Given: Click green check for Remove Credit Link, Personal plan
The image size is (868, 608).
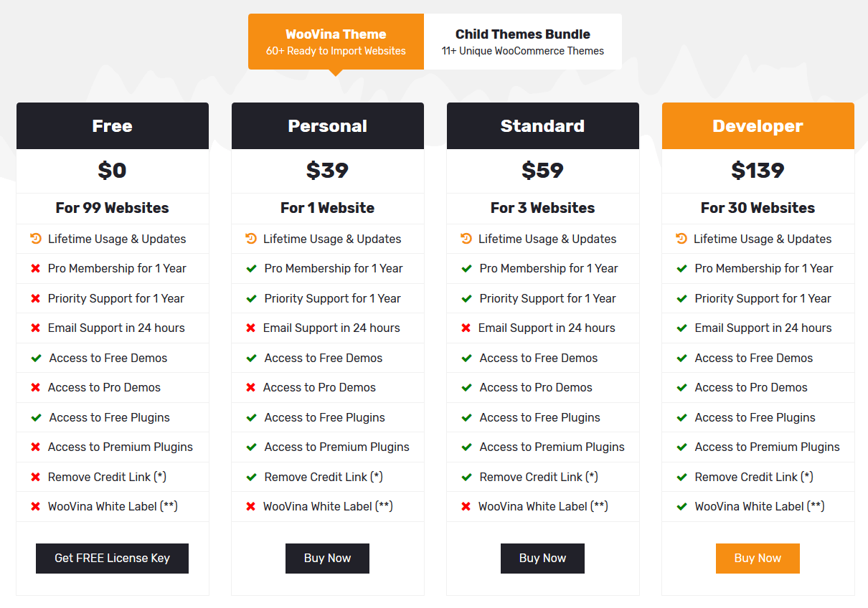Looking at the screenshot, I should tap(251, 478).
